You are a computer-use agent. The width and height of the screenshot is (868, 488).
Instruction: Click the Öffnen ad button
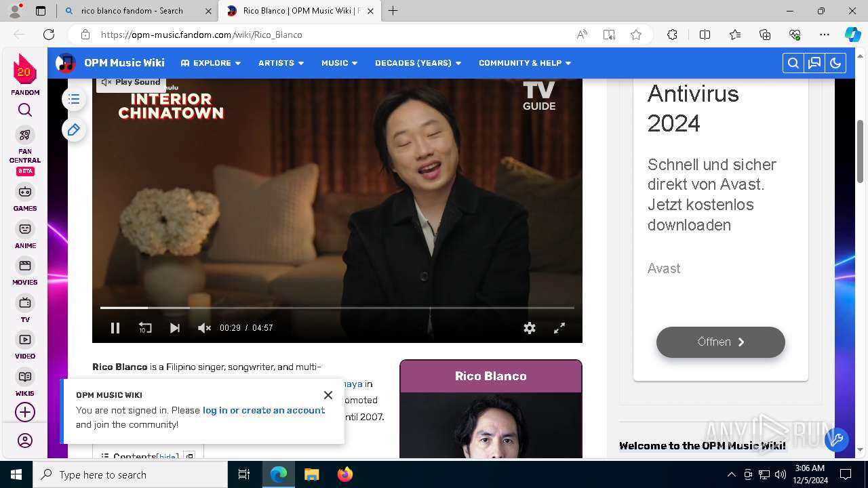click(x=721, y=342)
